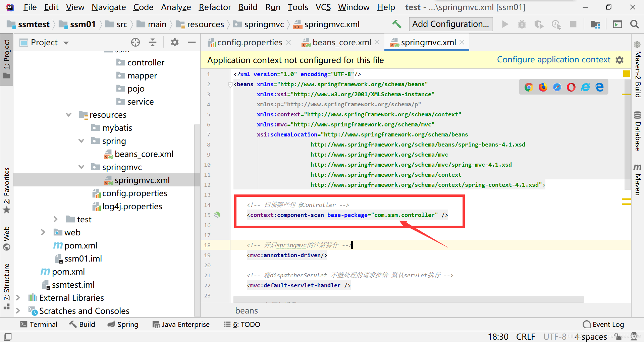The width and height of the screenshot is (644, 342).
Task: Toggle the Spring tool window
Action: point(123,324)
